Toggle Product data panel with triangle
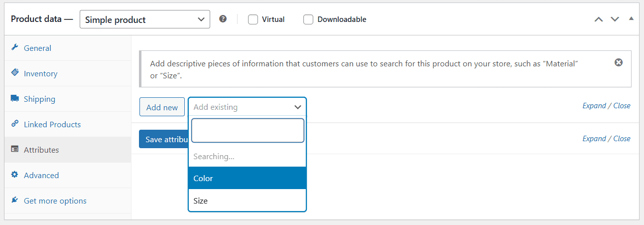The height and width of the screenshot is (225, 644). pos(631,19)
